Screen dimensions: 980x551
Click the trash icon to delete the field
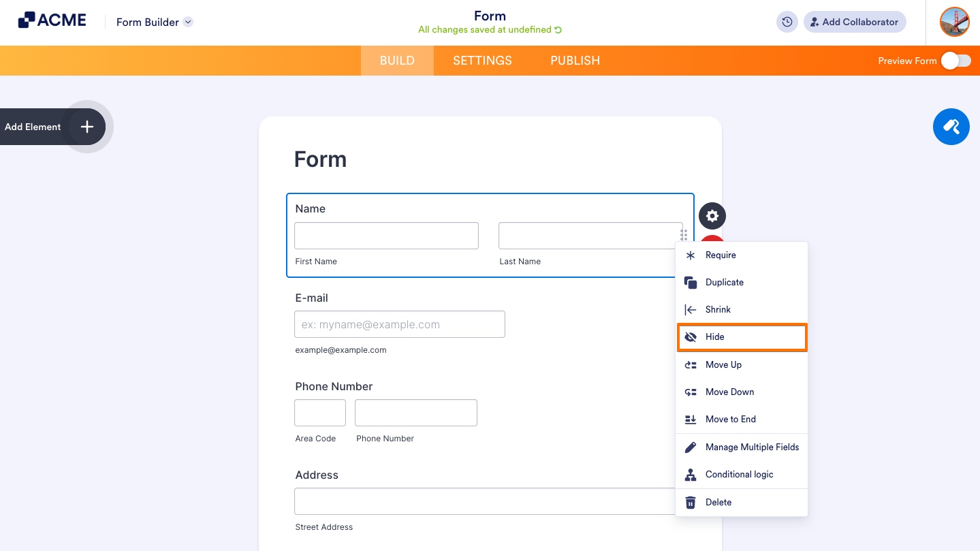(690, 502)
